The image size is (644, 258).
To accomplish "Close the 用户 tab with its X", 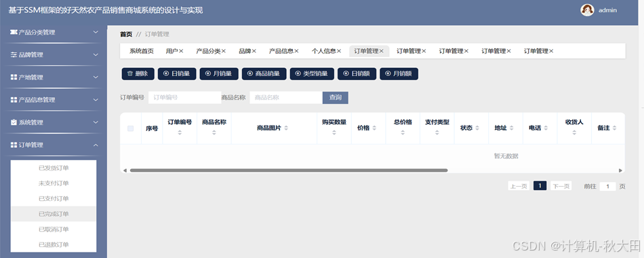I will [181, 51].
